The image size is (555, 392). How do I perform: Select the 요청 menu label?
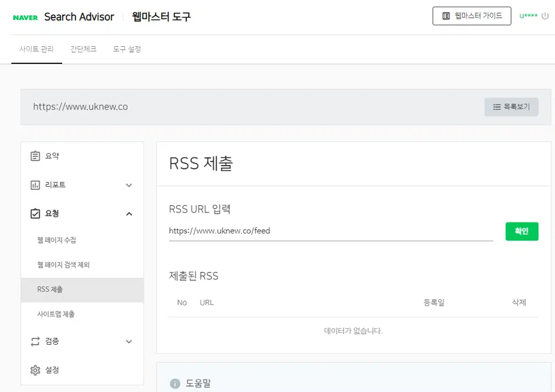click(52, 214)
